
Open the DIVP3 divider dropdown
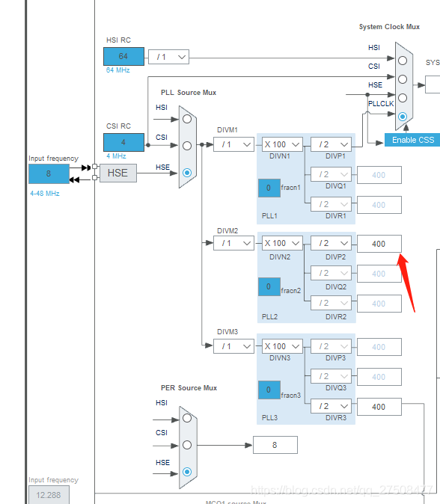(331, 346)
